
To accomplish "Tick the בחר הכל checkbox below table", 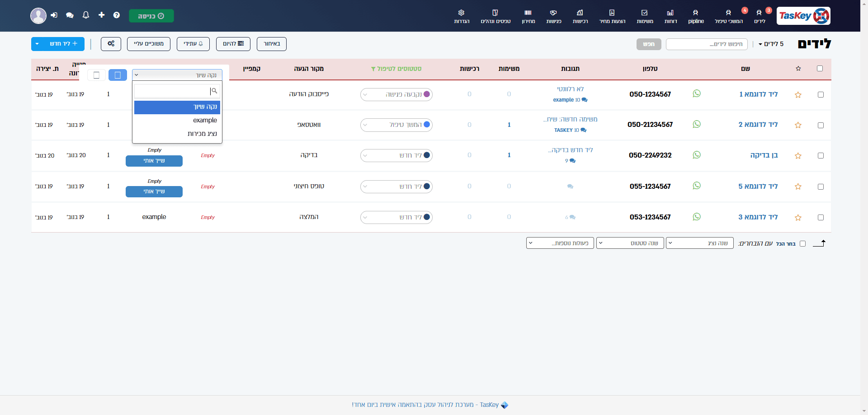I will (x=802, y=243).
